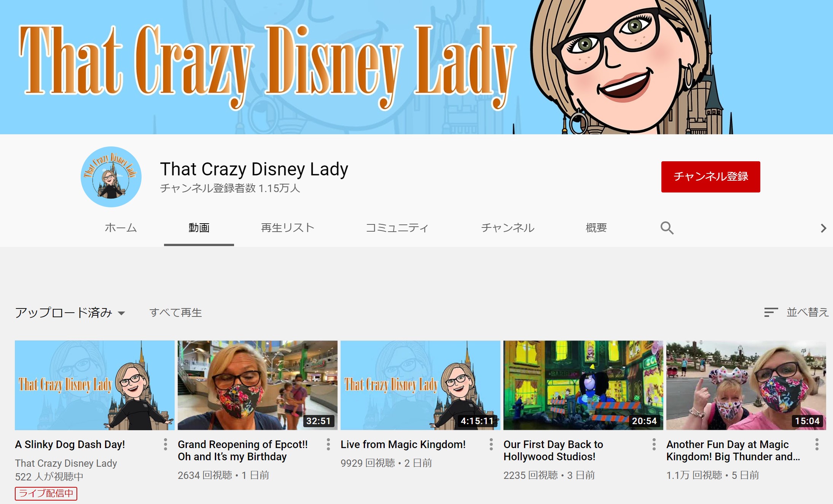The height and width of the screenshot is (504, 833).
Task: Click the すべて再生 play all link
Action: 176,313
